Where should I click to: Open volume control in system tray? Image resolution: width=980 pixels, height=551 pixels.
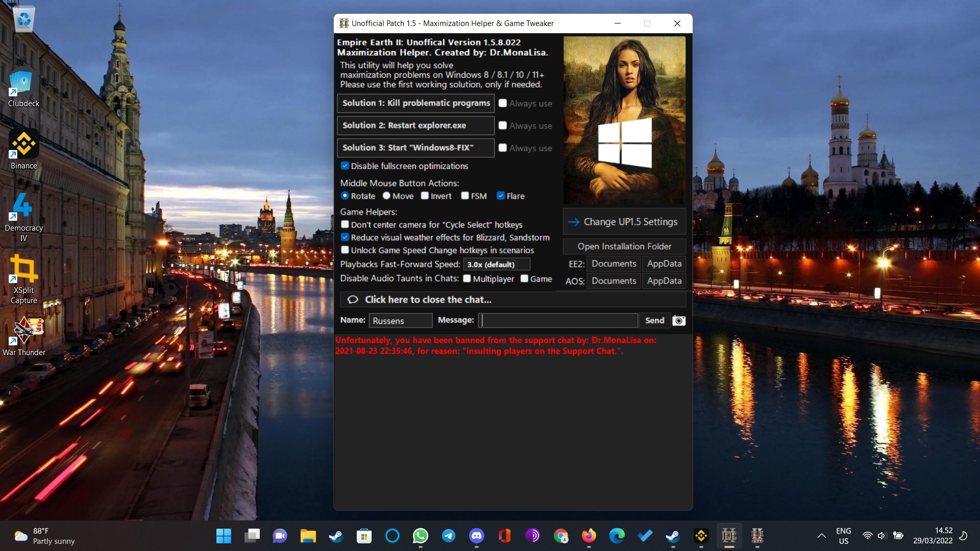[881, 536]
